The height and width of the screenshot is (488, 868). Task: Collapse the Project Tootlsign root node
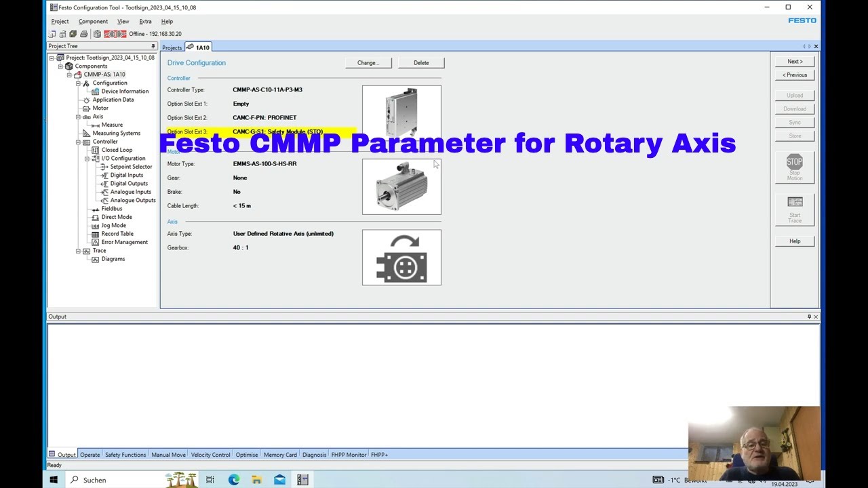click(x=52, y=58)
